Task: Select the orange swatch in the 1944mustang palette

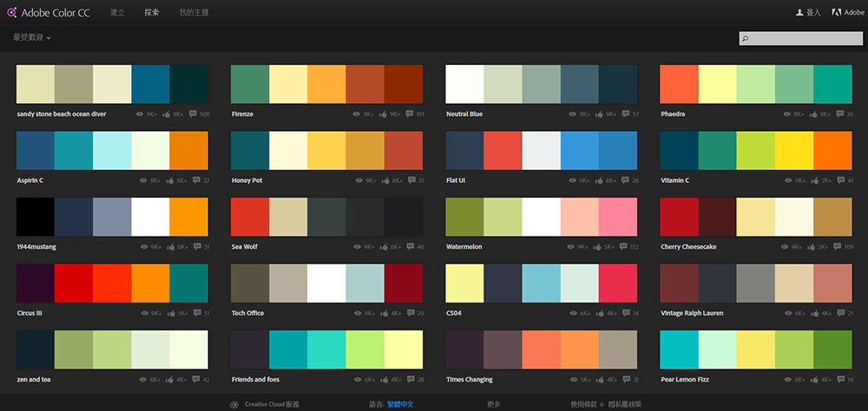Action: coord(188,215)
